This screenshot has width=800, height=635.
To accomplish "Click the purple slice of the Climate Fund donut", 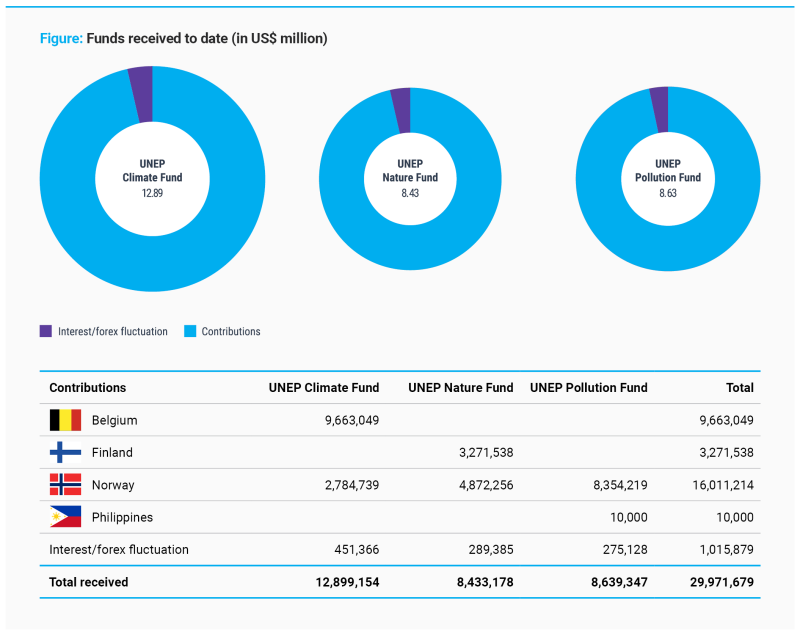I will (142, 94).
